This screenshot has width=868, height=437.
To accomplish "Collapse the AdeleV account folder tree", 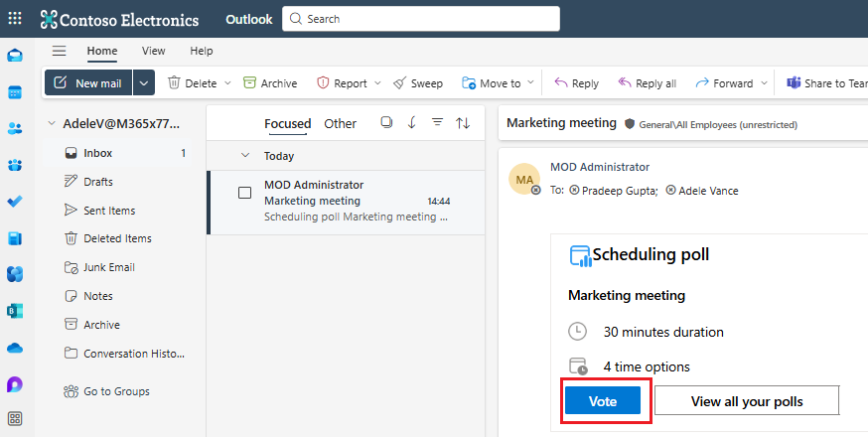I will pyautogui.click(x=52, y=124).
